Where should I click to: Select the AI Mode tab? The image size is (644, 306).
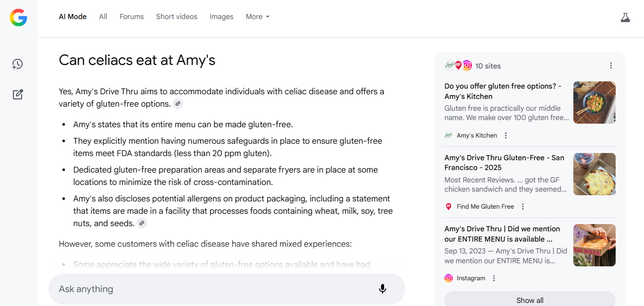[x=73, y=16]
